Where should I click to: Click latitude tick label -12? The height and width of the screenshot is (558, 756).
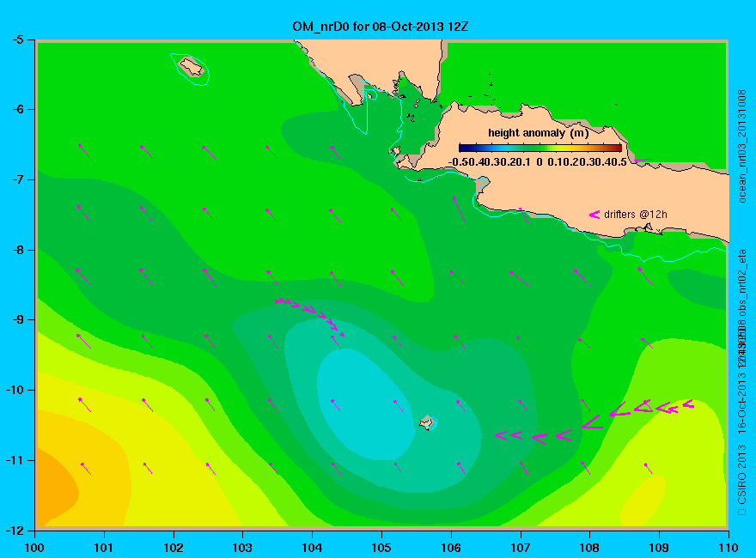coord(14,531)
